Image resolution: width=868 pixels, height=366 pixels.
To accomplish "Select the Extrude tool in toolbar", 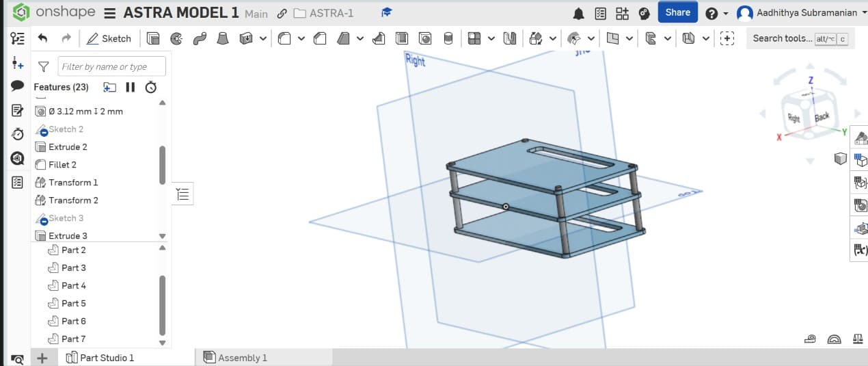I will (x=153, y=38).
